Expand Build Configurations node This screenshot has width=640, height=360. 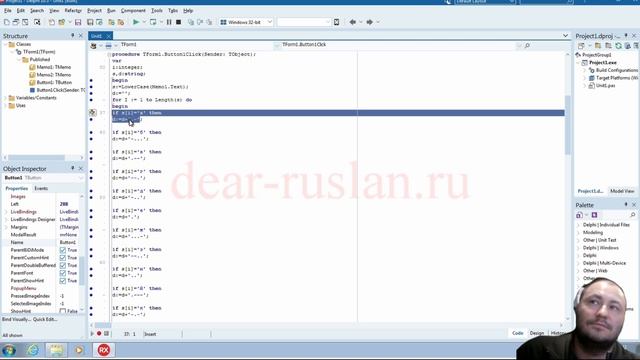(584, 70)
